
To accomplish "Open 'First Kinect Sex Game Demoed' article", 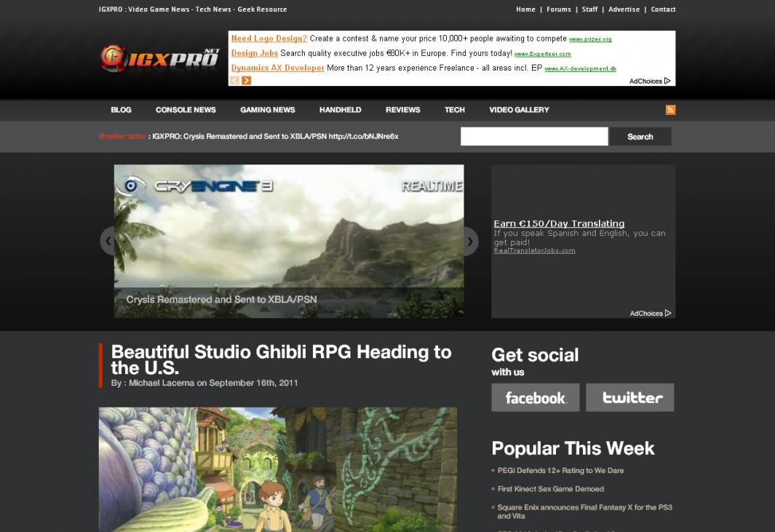I will (x=551, y=489).
